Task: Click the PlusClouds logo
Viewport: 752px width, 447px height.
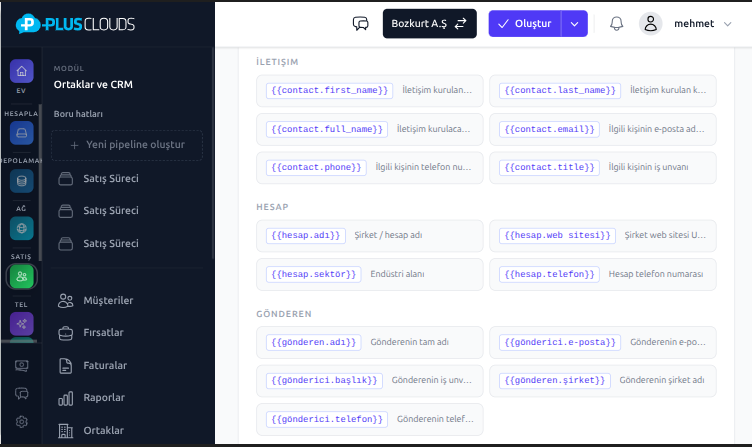Action: coord(75,24)
